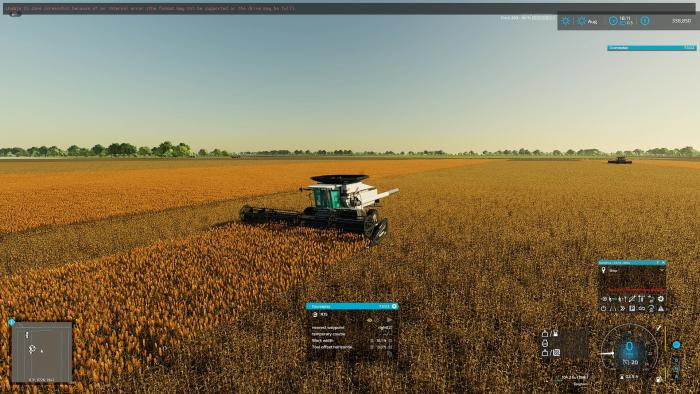Screen dimensions: 700x394
Task: Toggle the eye visibility icon in AutoDrive panel
Action: point(604,299)
